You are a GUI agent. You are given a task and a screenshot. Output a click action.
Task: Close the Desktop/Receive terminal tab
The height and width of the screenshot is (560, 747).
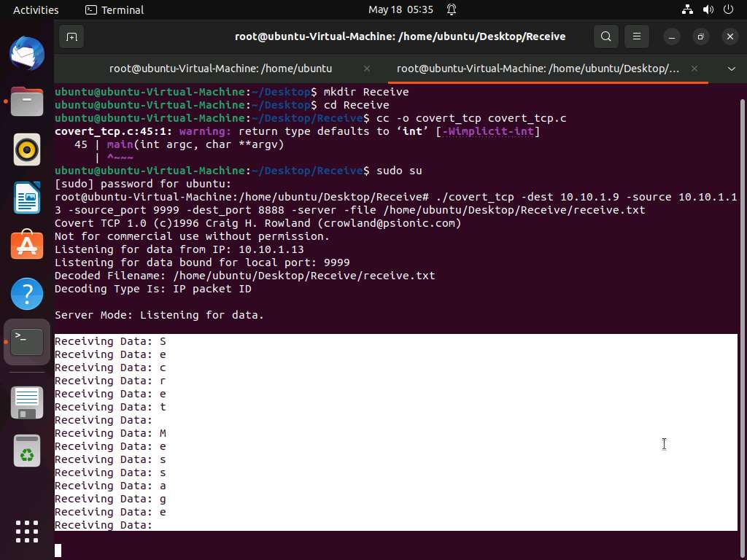point(694,69)
